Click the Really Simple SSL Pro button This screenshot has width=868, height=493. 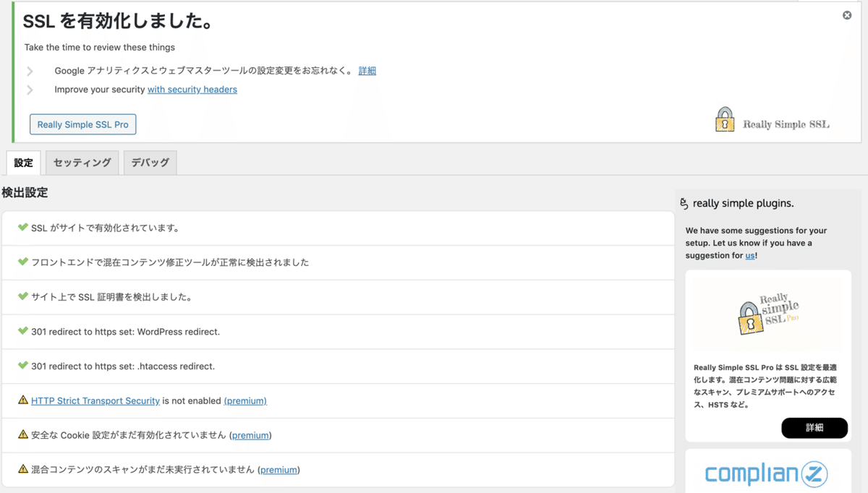[82, 124]
